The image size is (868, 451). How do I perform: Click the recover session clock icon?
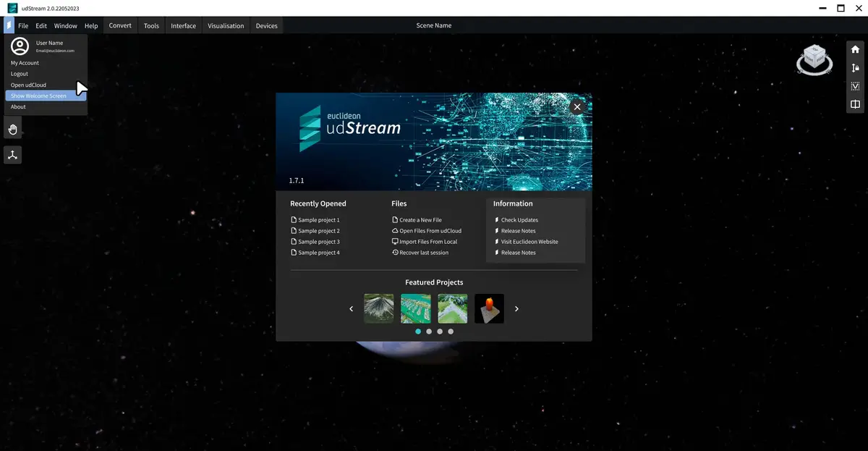395,253
